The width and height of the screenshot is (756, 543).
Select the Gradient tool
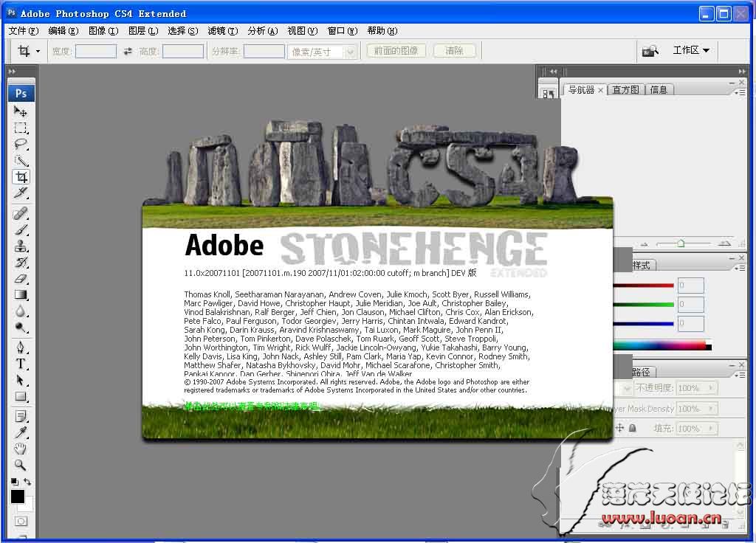tap(20, 295)
